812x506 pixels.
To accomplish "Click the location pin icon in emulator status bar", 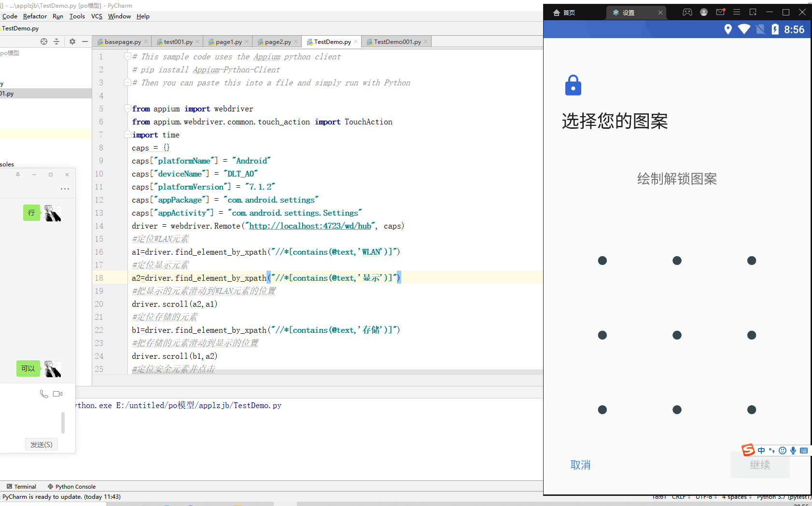I will coord(728,29).
